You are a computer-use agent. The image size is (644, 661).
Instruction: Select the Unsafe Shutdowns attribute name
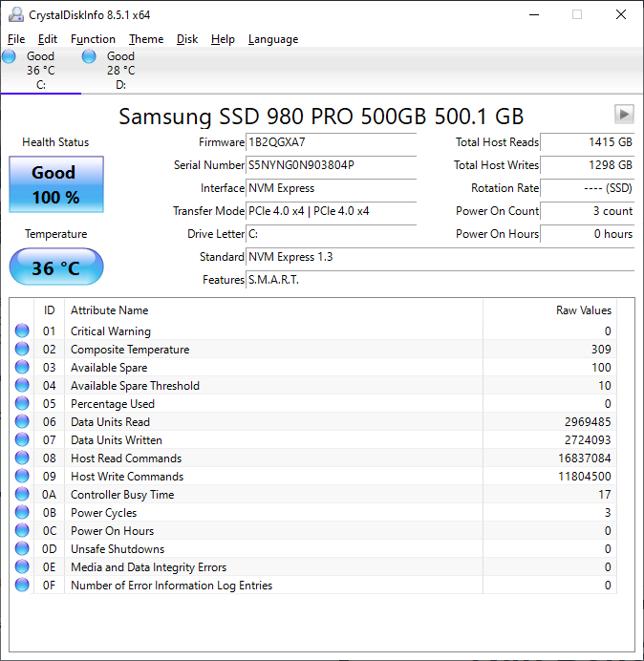(x=118, y=549)
